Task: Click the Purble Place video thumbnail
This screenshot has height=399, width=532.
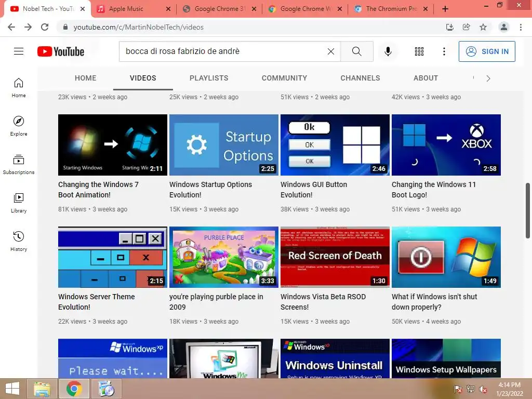Action: coord(223,257)
